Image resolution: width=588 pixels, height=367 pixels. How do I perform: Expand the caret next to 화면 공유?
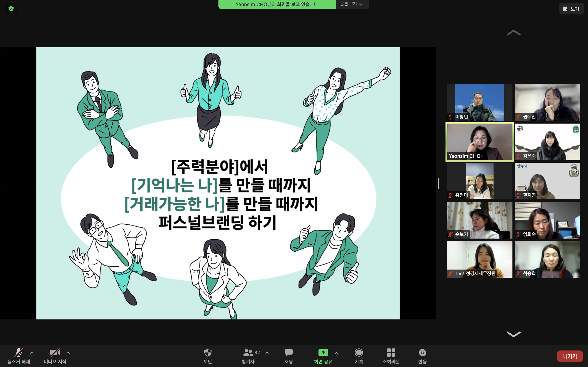click(x=336, y=353)
